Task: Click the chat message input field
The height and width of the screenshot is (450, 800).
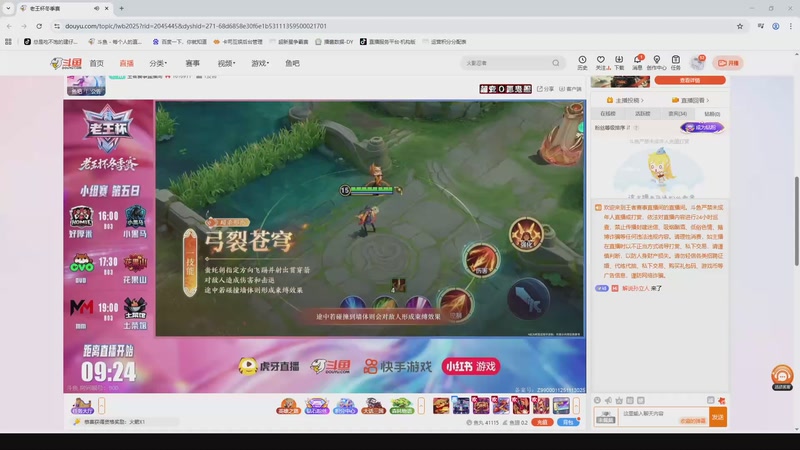Action: click(x=663, y=417)
